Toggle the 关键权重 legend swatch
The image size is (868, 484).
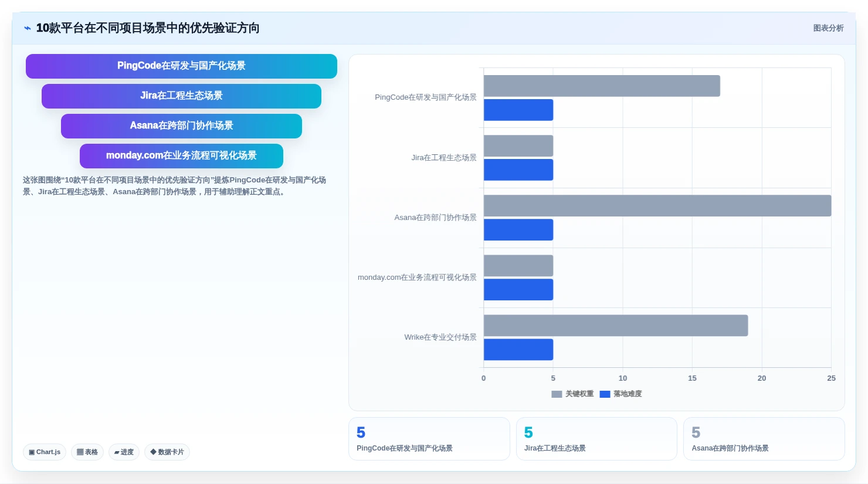tap(557, 394)
